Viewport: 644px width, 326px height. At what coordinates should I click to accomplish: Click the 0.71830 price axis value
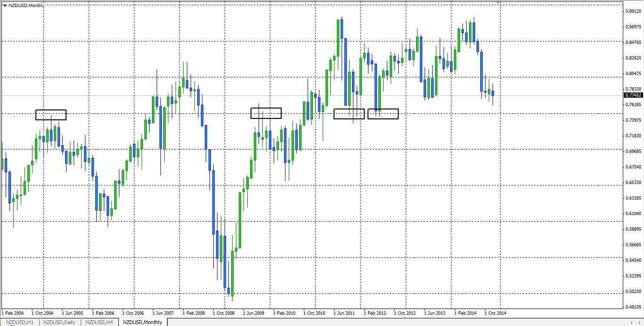click(634, 135)
